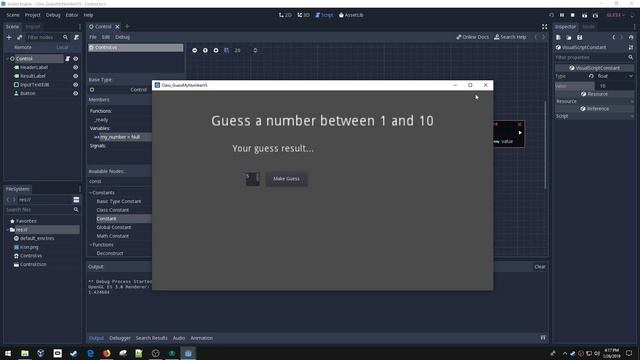Open Inspector object history icon

coord(631,38)
